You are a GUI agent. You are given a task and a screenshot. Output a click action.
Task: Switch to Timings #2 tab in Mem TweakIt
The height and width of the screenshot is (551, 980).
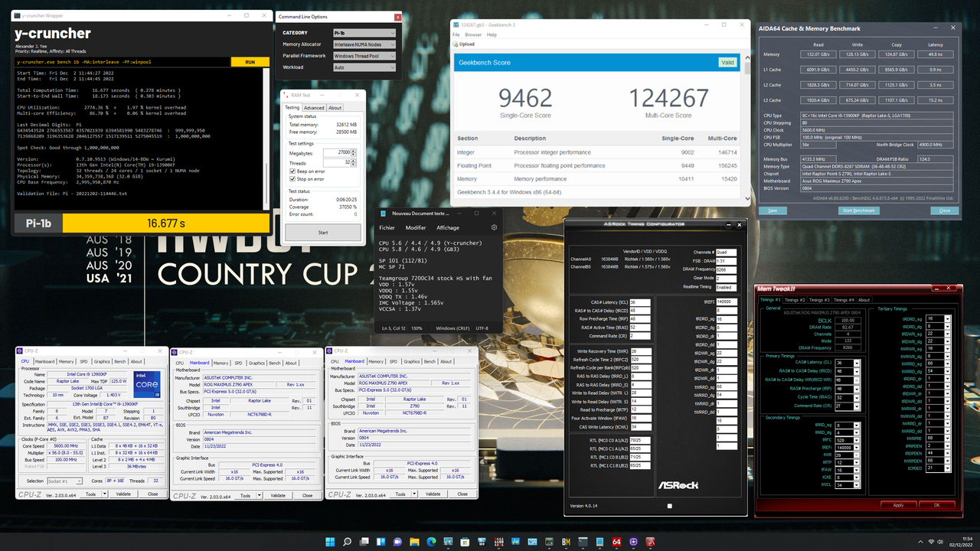[795, 300]
